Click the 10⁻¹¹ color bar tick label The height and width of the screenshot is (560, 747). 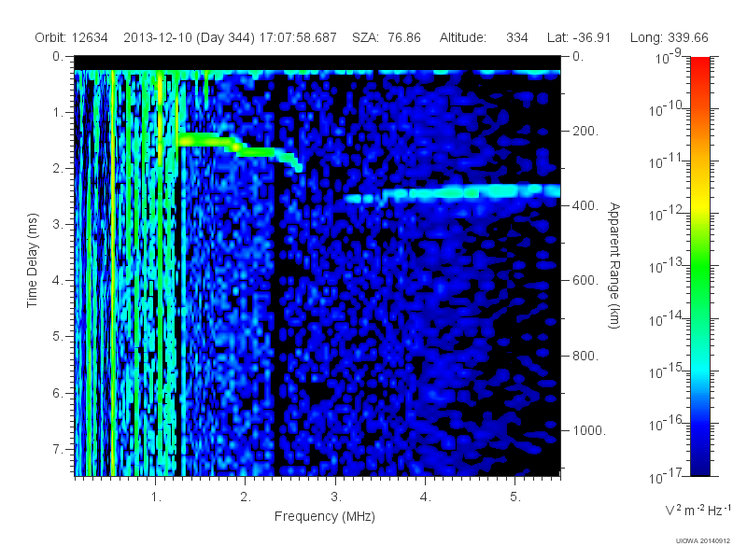[667, 161]
